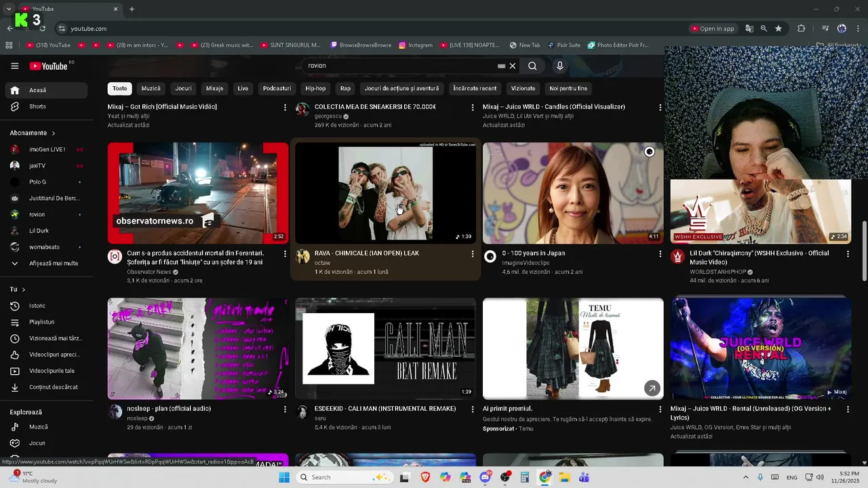Click the page vertical scrollbar
Viewport: 868px width, 488px height.
click(x=864, y=251)
